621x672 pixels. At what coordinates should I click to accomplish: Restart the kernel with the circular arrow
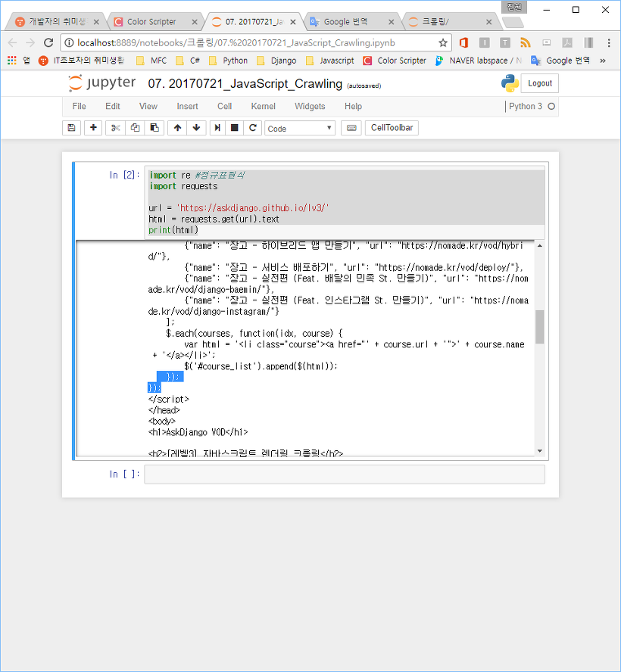(253, 128)
